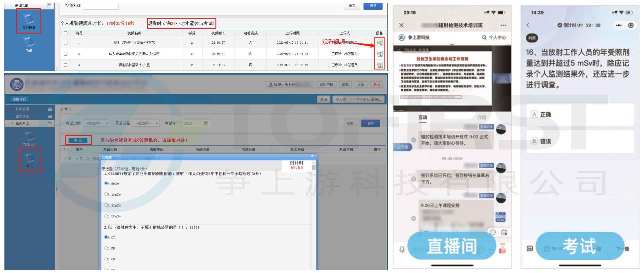This screenshot has width=644, height=273.
Task: Click blue 考试 start button
Action: coord(78,141)
